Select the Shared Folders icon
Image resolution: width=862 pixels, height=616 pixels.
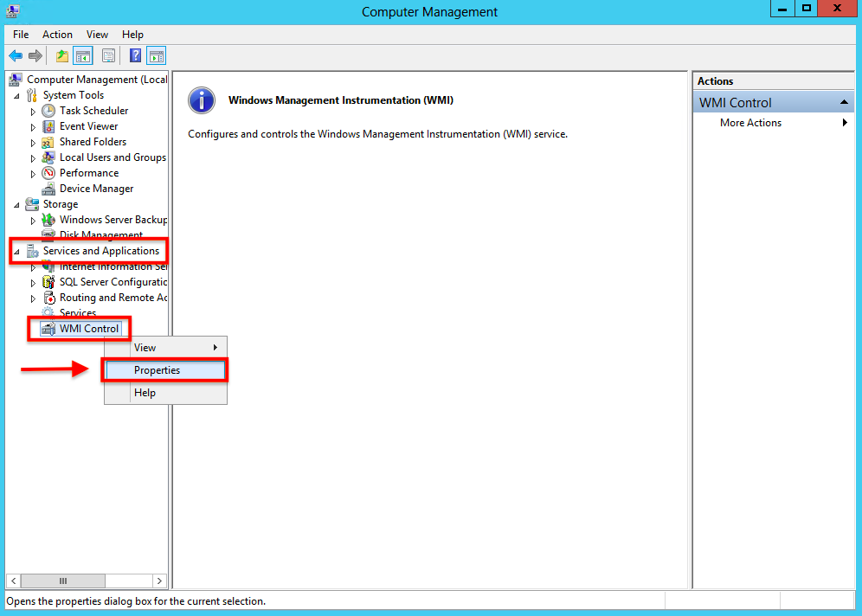coord(48,143)
